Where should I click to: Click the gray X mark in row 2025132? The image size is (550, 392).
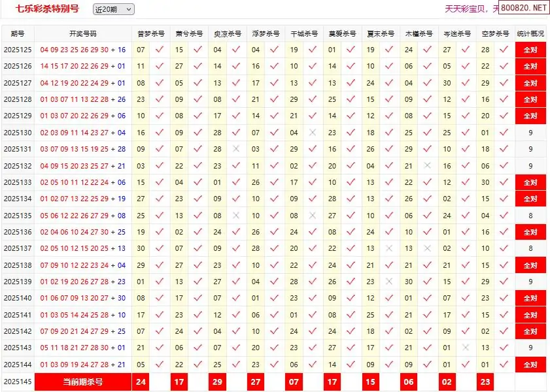(x=428, y=166)
